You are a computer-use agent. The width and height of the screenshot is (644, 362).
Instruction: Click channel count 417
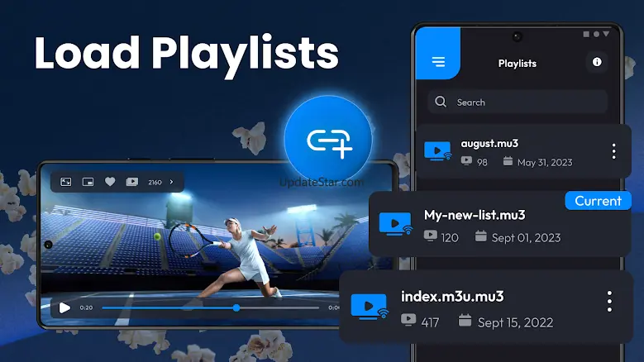430,322
